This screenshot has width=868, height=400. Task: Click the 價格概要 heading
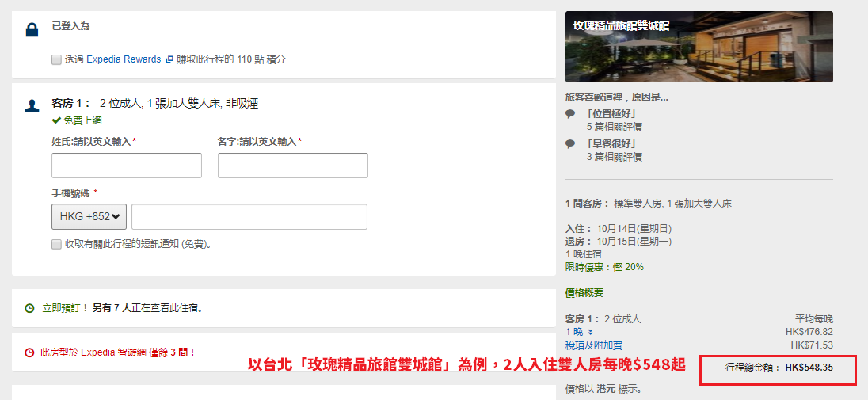(x=584, y=293)
